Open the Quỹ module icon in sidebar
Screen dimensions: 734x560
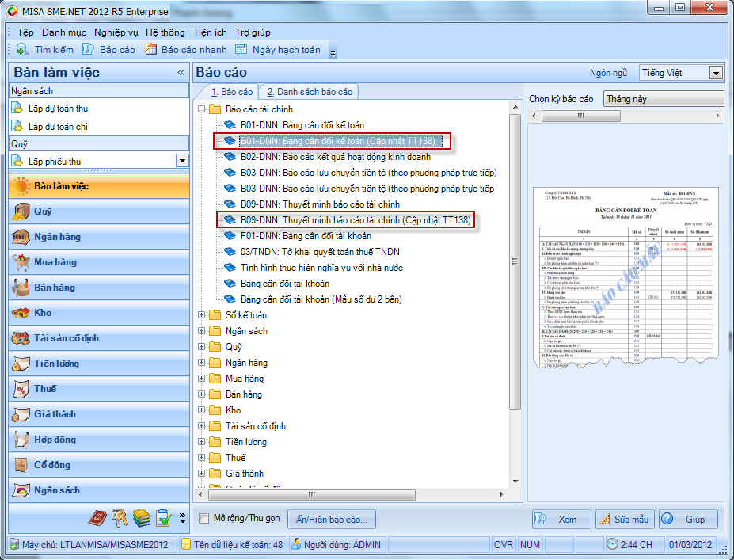coord(20,211)
